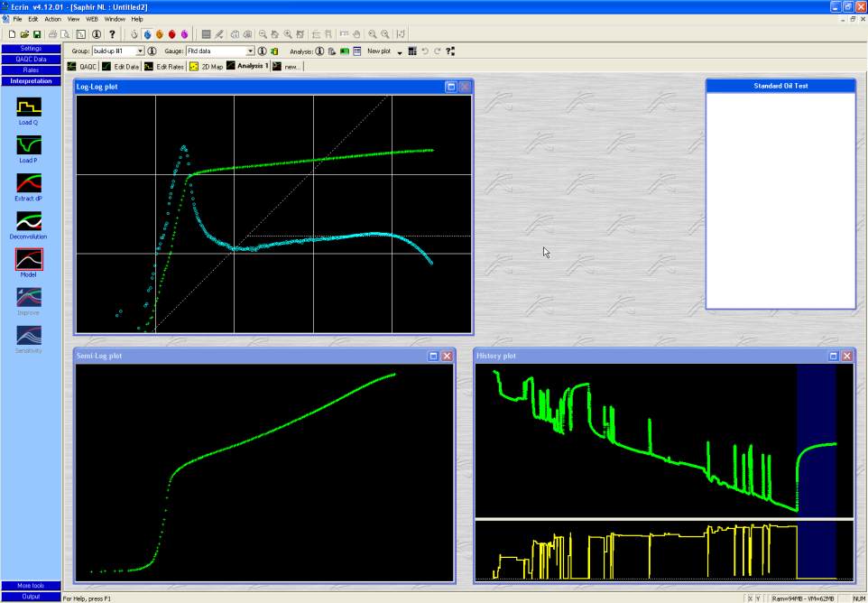Click the Save icon in toolbar
Image resolution: width=868 pixels, height=603 pixels.
(37, 34)
